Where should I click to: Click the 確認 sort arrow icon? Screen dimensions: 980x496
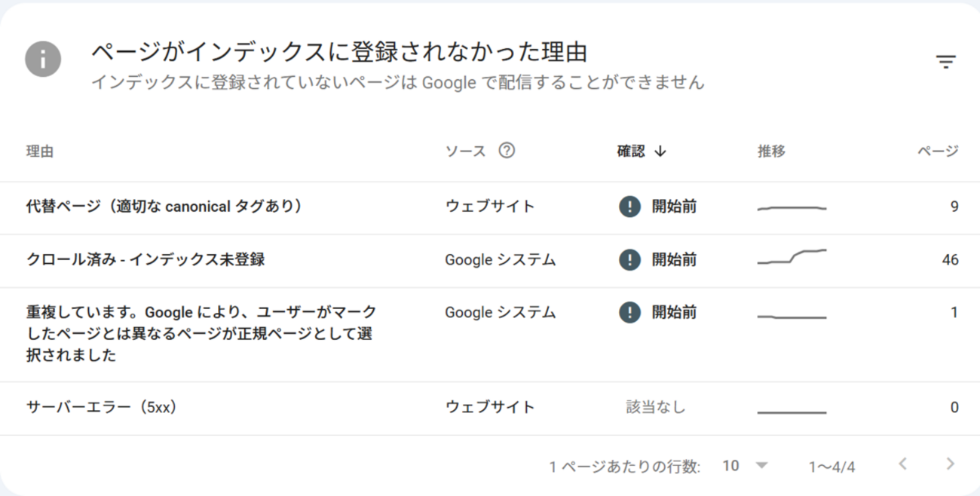661,152
